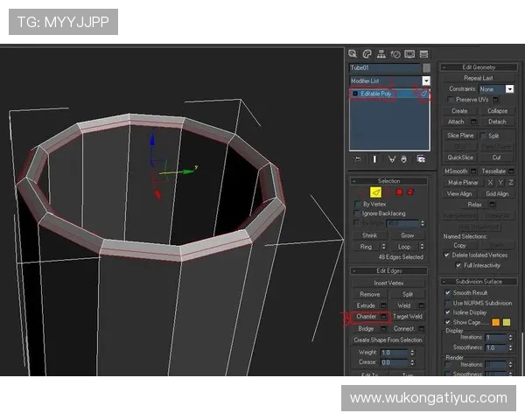
Task: Open Preserve UVs settings box icon
Action: click(x=496, y=100)
